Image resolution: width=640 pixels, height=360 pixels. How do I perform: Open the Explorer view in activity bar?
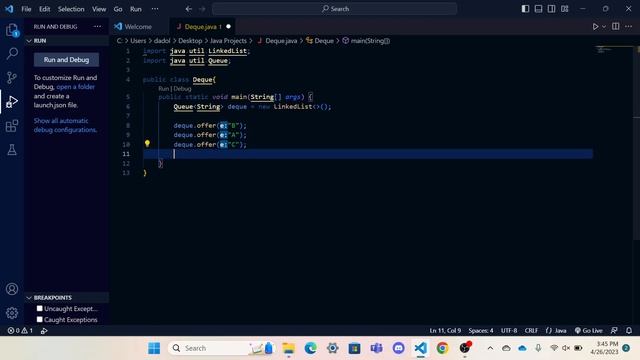coord(12,30)
